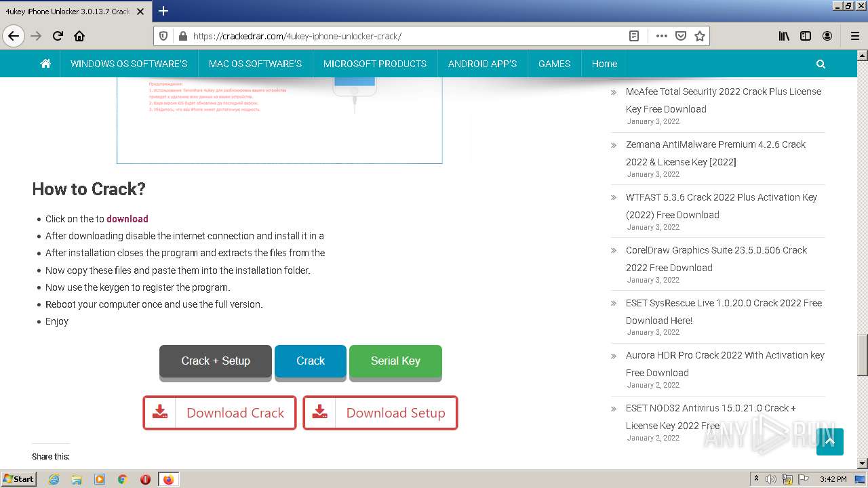868x488 pixels.
Task: Click the blue Crack button
Action: click(x=311, y=361)
